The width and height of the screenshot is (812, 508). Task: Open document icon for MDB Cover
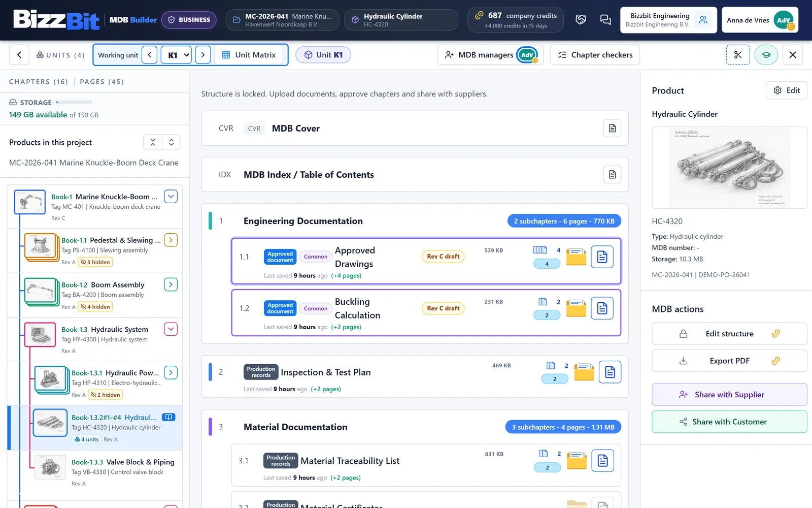(x=613, y=128)
